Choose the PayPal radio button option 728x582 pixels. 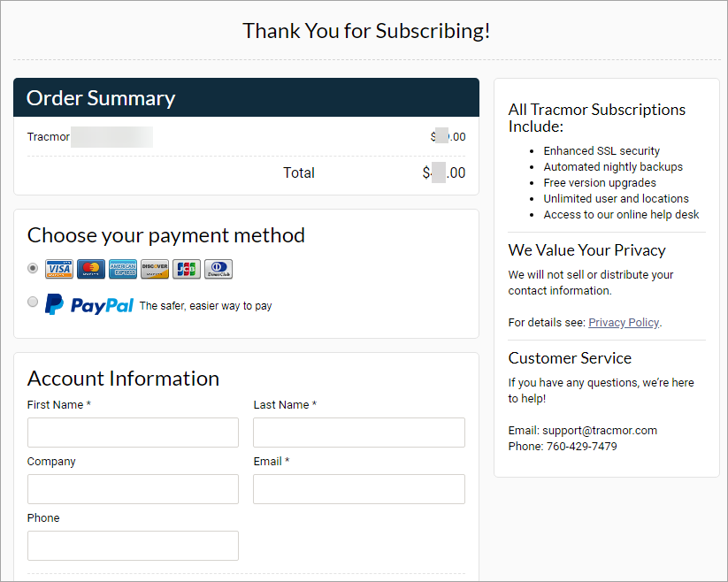[33, 302]
